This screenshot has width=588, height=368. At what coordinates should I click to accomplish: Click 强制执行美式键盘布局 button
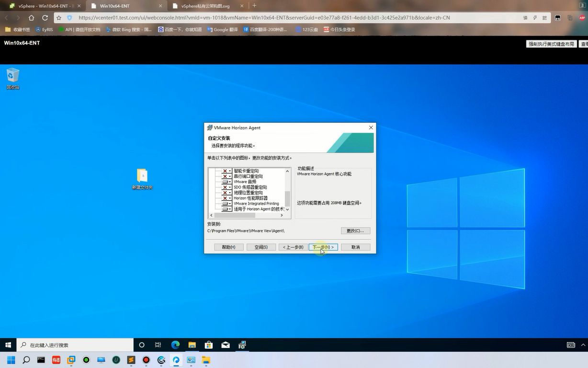pyautogui.click(x=551, y=44)
